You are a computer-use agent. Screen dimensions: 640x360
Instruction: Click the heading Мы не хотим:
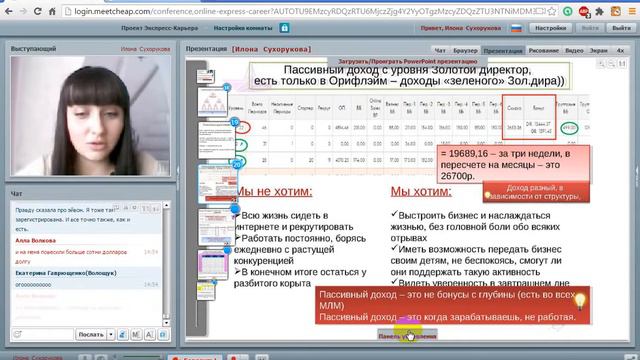[274, 191]
